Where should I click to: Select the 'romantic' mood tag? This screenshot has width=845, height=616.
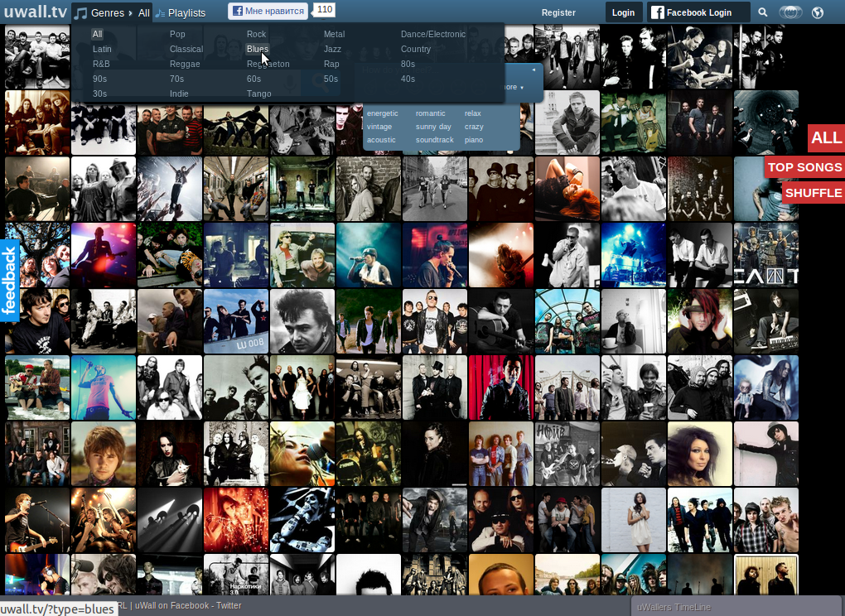coord(430,113)
